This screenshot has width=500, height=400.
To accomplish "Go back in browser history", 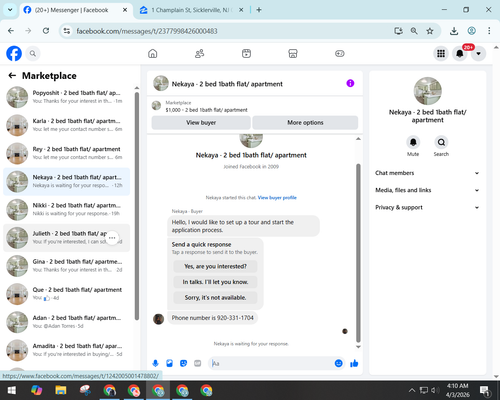I will click(11, 31).
